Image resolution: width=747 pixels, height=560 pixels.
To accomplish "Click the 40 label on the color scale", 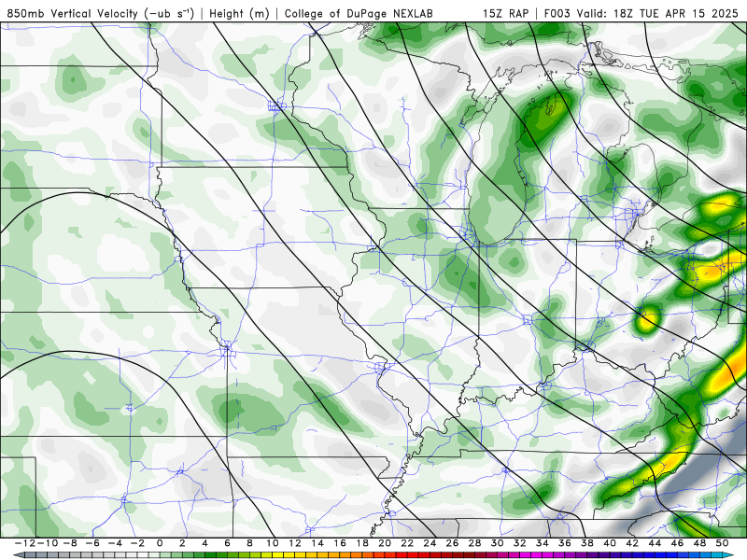I will 610,543.
